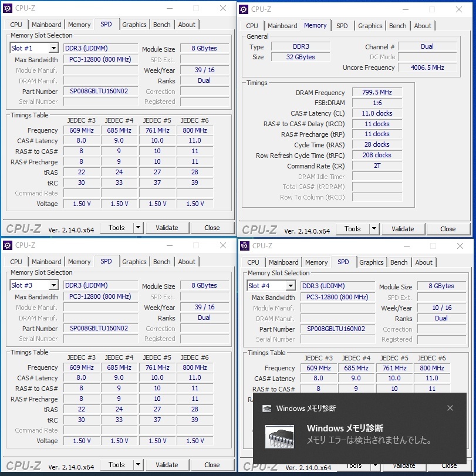Click small icon in notification header

pos(267,409)
